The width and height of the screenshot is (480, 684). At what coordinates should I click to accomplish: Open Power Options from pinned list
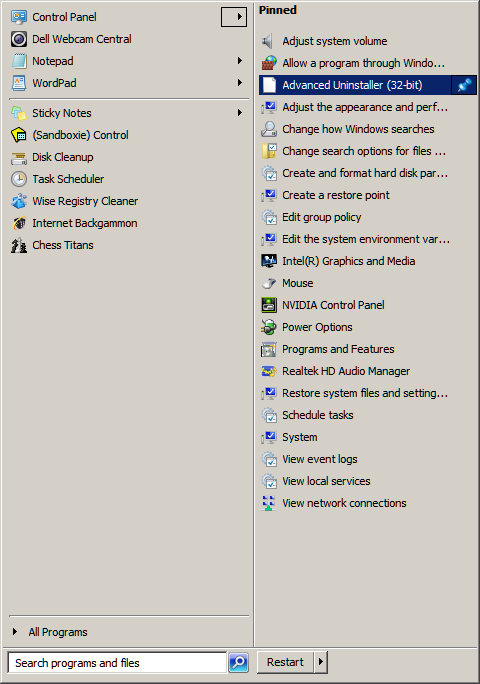[x=317, y=327]
